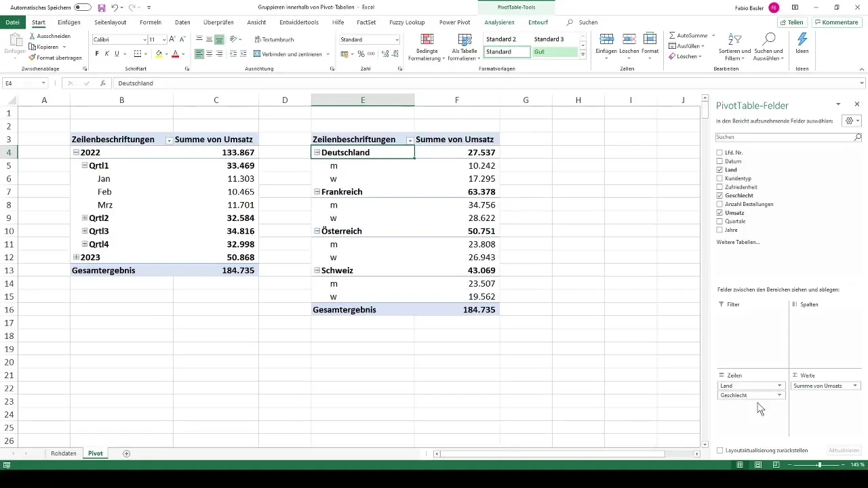Viewport: 868px width, 488px height.
Task: Expand the 2023 year group
Action: pos(75,258)
